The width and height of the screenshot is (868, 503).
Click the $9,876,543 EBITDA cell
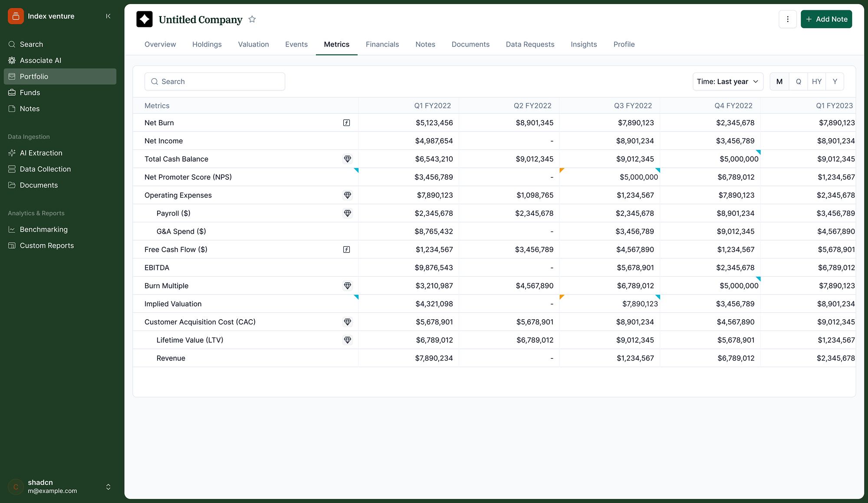[434, 268]
